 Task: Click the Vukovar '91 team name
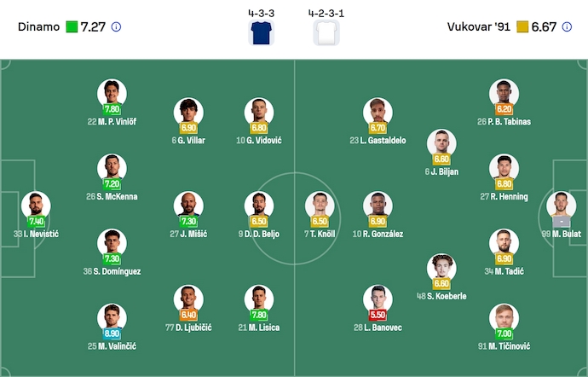(477, 27)
